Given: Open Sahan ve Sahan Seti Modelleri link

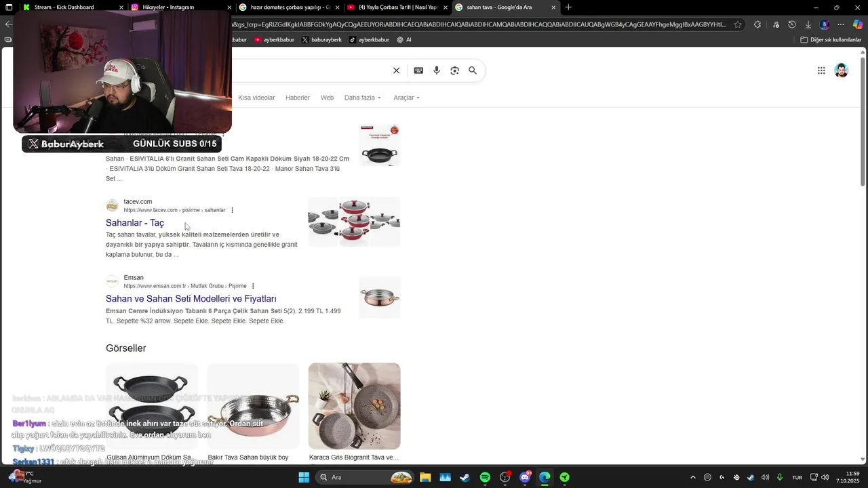Looking at the screenshot, I should tap(191, 298).
